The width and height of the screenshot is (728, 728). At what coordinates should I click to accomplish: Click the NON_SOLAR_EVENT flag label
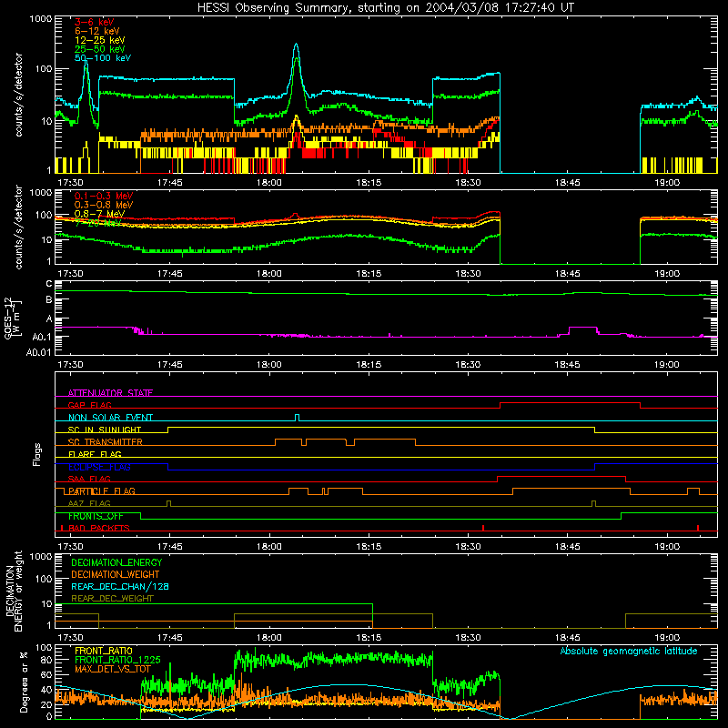pyautogui.click(x=110, y=418)
